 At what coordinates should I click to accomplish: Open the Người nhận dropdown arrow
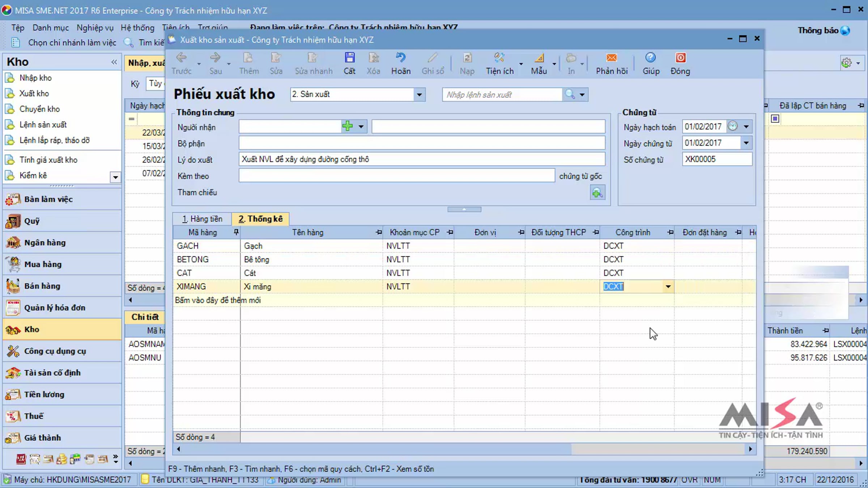click(x=361, y=127)
